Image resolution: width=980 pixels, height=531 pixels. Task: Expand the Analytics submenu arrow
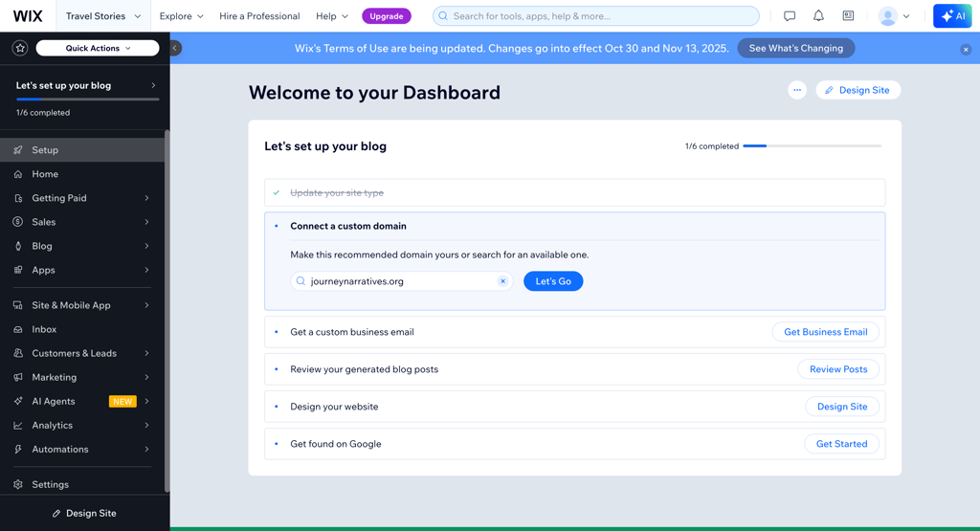pos(146,426)
